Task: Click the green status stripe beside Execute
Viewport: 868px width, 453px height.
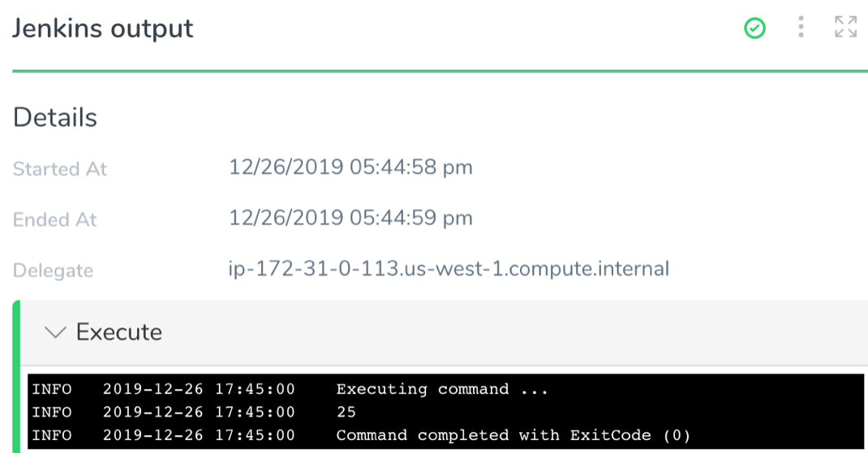Action: [x=16, y=376]
